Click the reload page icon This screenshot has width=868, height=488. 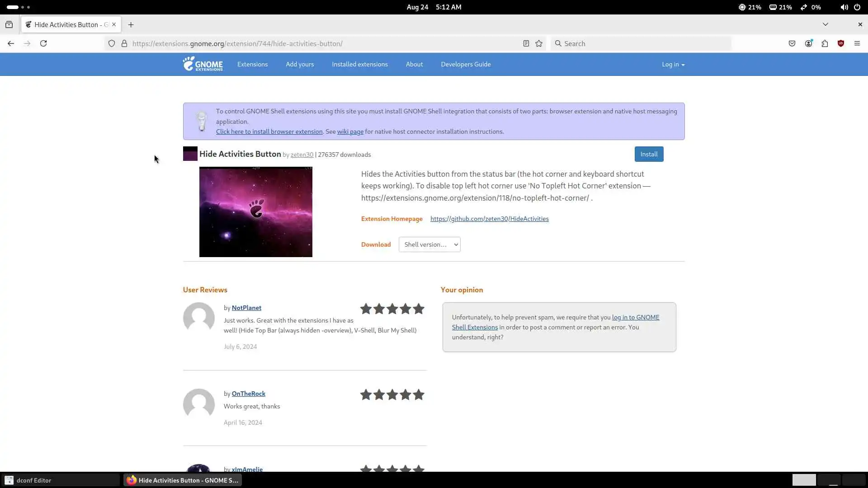point(43,43)
